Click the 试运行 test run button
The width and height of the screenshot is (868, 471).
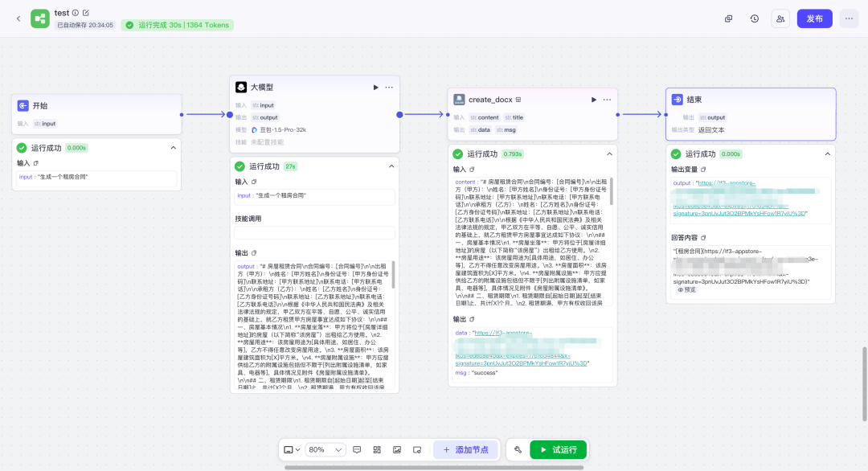(x=558, y=449)
